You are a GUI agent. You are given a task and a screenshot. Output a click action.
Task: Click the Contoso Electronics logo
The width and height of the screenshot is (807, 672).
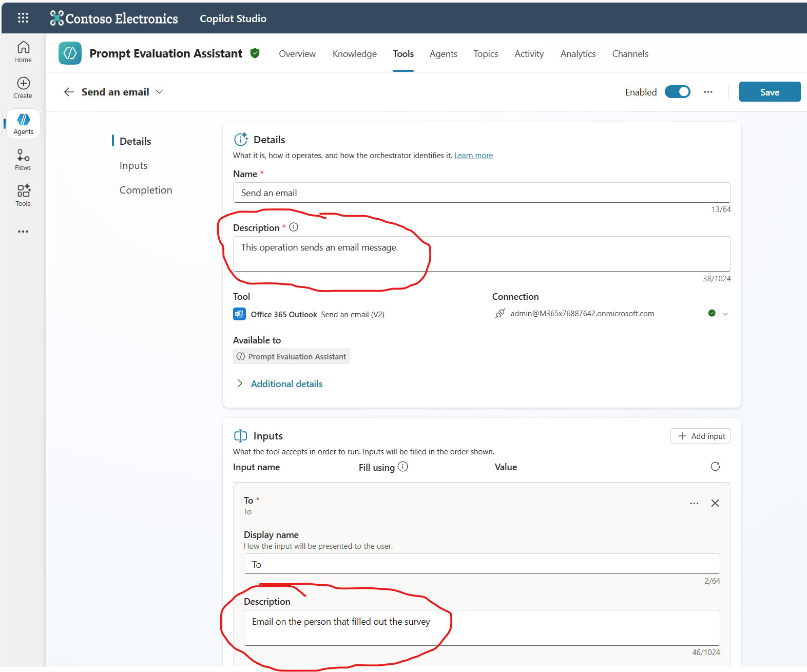point(114,18)
